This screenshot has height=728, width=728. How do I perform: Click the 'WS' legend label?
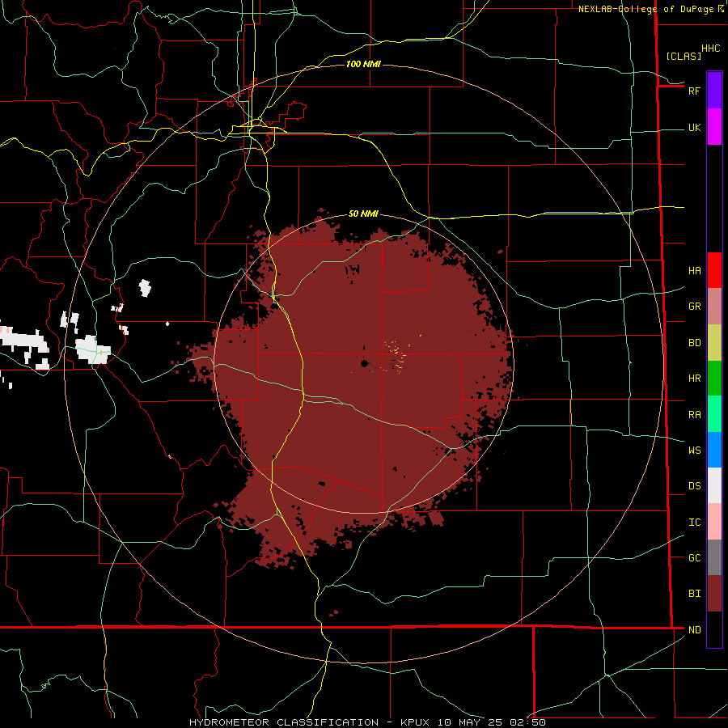(x=695, y=451)
